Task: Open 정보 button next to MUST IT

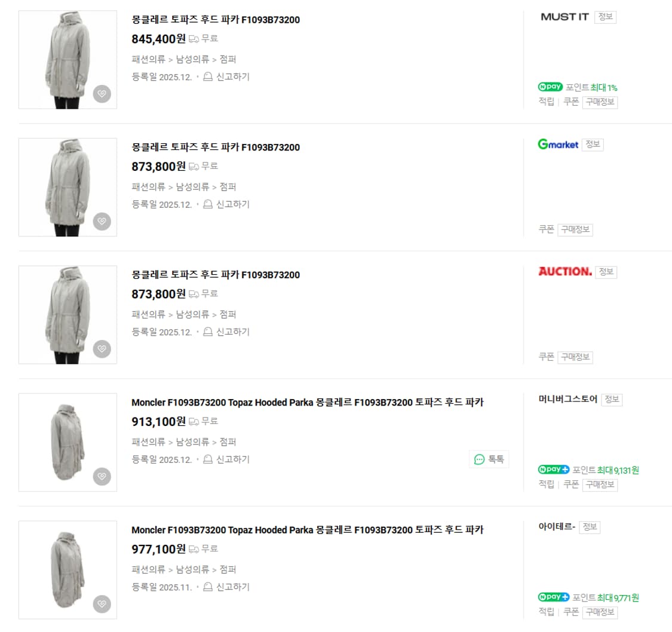Action: 605,17
